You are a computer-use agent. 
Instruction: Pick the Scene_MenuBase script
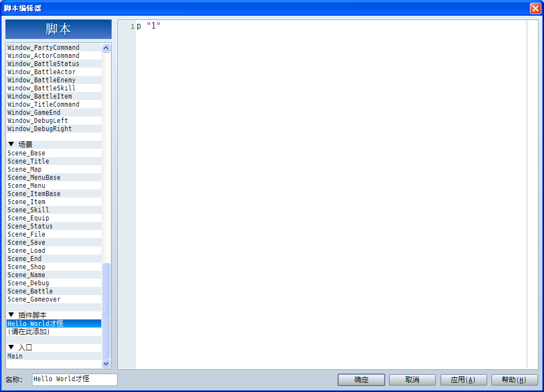[x=54, y=178]
